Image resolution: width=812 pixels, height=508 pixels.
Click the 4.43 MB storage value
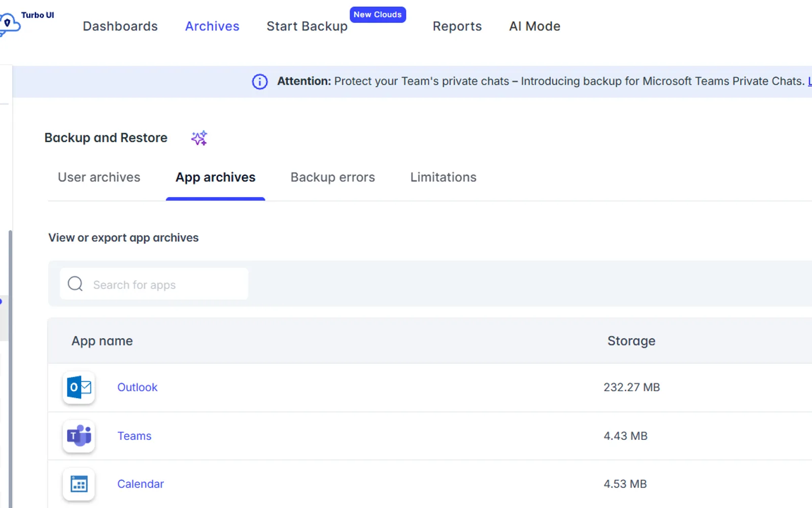(x=626, y=436)
